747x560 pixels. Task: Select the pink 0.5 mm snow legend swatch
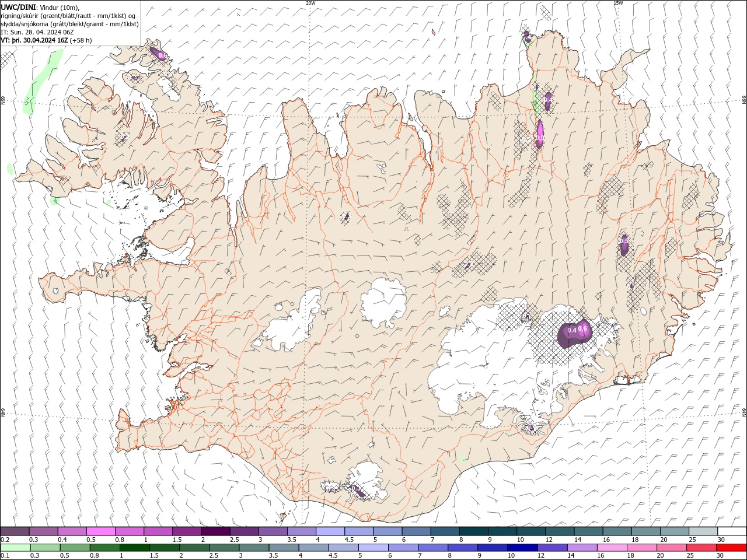(x=101, y=531)
